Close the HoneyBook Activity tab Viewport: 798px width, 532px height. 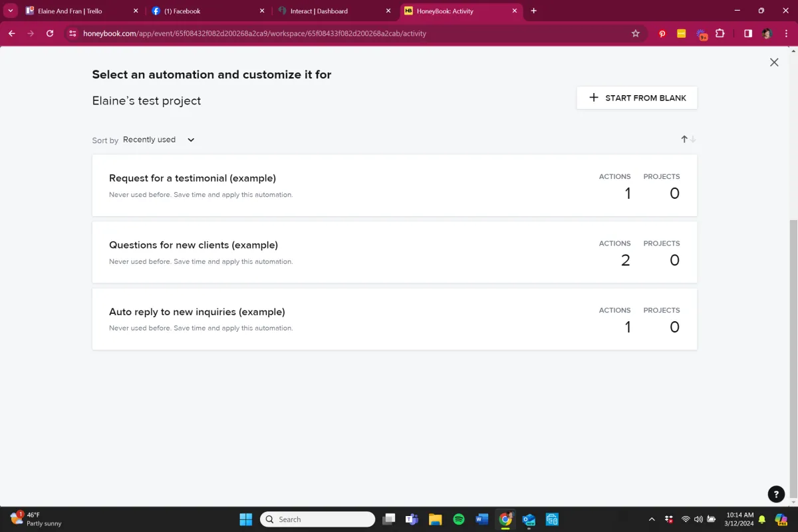point(514,11)
